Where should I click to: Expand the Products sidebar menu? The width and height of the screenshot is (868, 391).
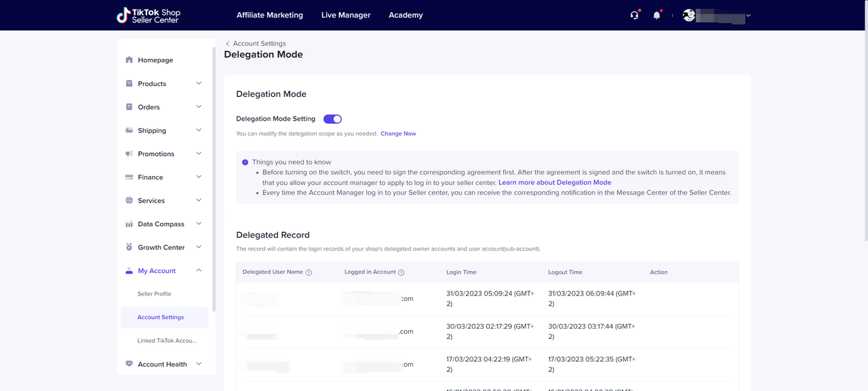199,83
